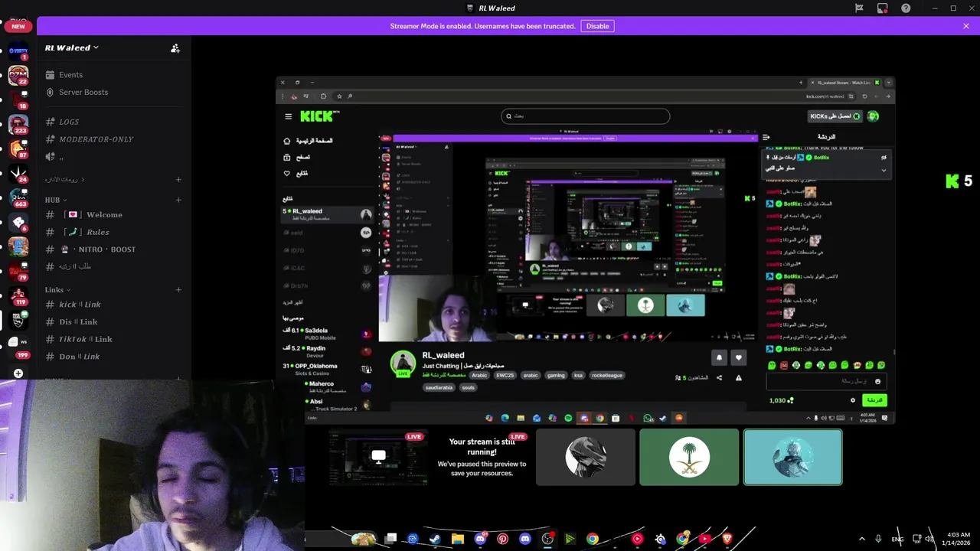Create a channel in the رومات الاداره category
Viewport: 980px width, 551px height.
tap(178, 179)
